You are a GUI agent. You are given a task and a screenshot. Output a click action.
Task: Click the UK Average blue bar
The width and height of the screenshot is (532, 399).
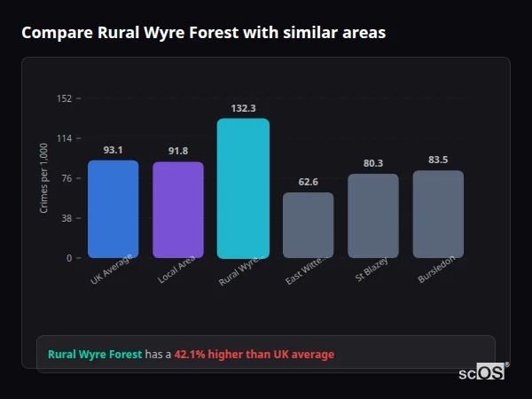113,209
